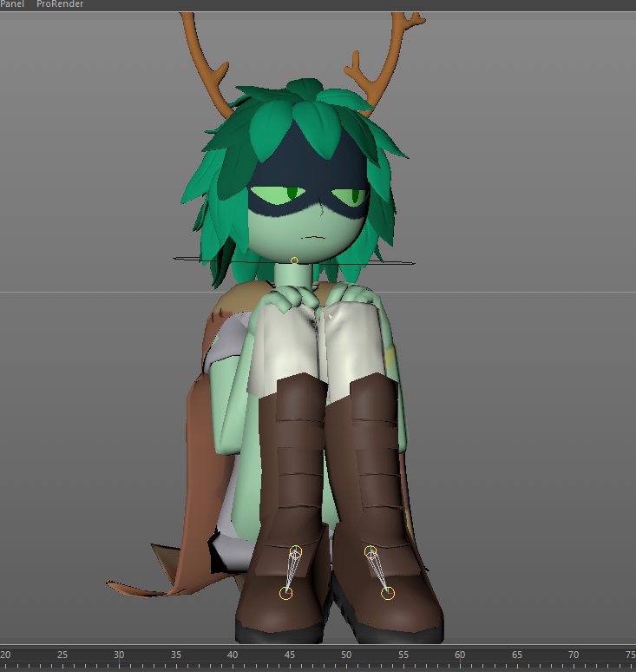This screenshot has height=672, width=636.
Task: Select the flat ellipse control curve at the neck
Action: pyautogui.click(x=294, y=261)
